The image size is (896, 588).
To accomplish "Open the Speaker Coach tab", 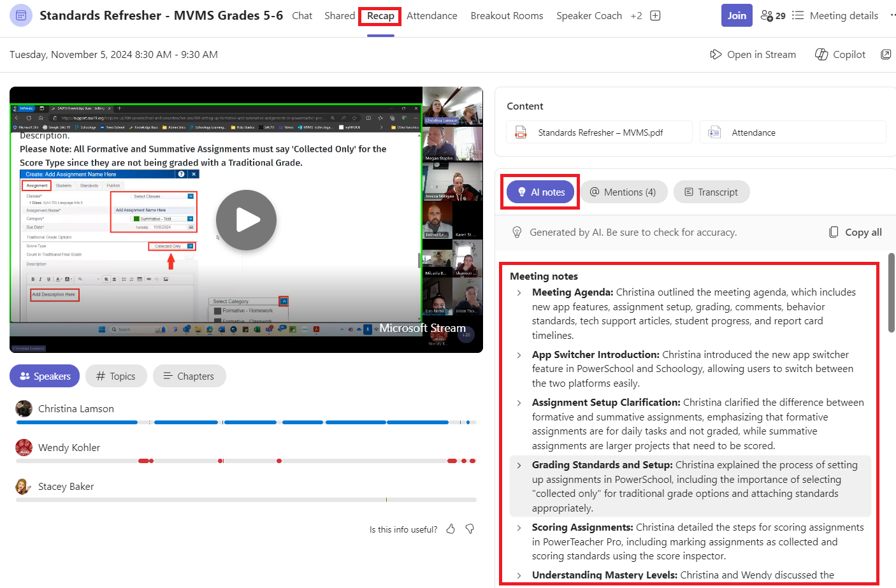I will point(589,16).
